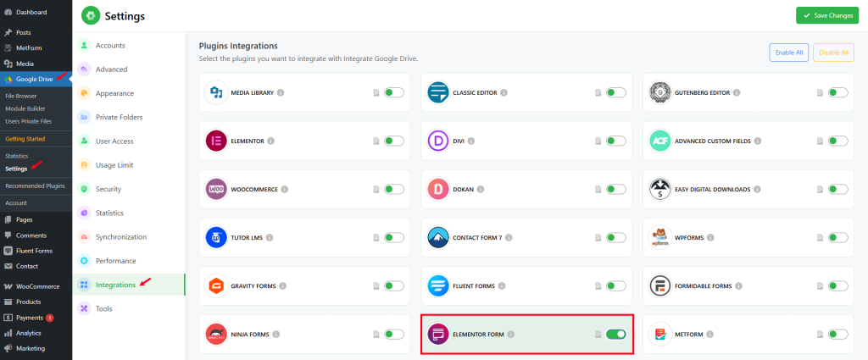Click the MetForm icon in the integrations grid
This screenshot has height=360, width=868.
(659, 334)
